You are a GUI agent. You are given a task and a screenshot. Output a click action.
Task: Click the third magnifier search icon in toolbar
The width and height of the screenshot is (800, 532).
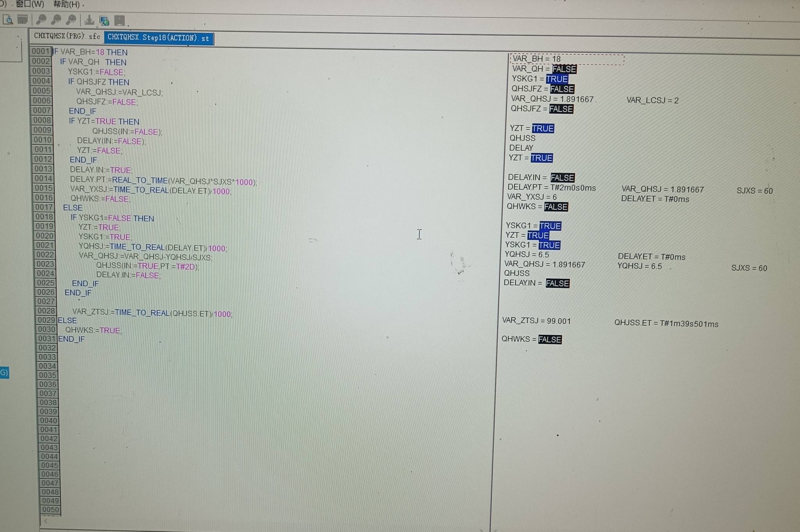coord(71,20)
